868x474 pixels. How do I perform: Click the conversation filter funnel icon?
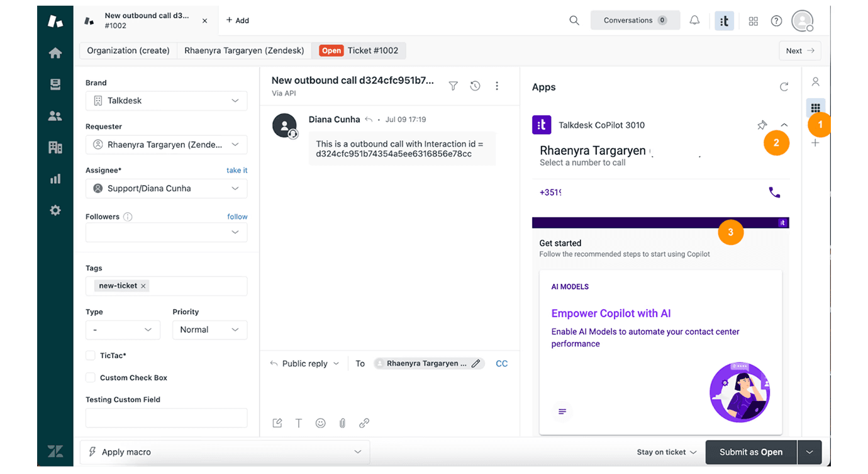click(453, 86)
